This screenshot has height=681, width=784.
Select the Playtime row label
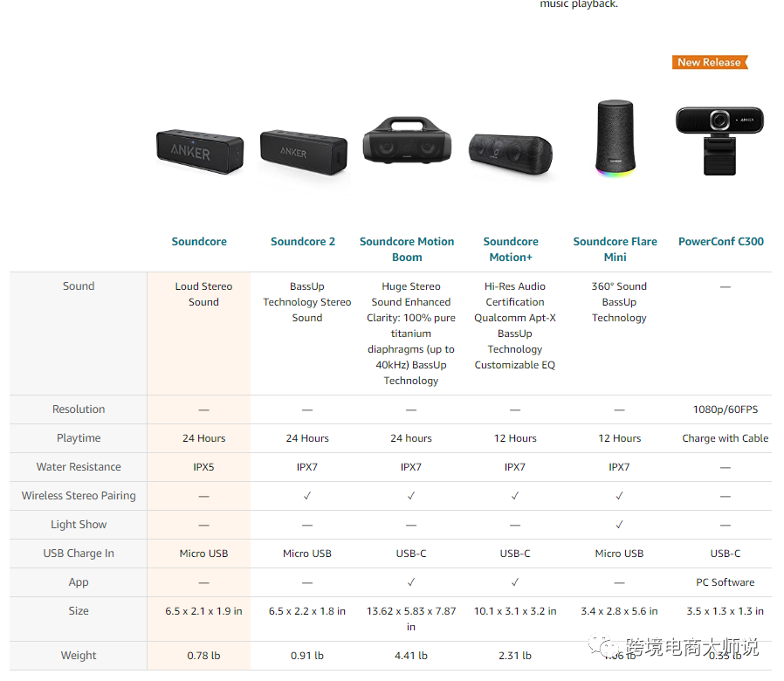[79, 438]
